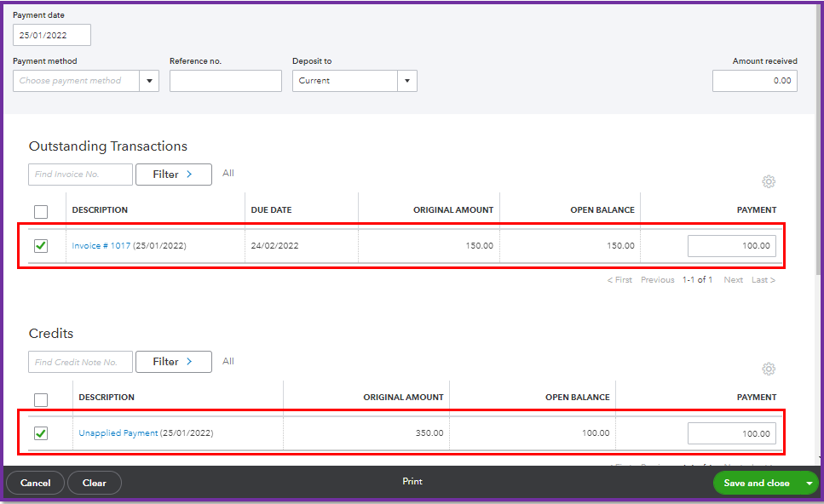Uncheck Unapplied Payment row checkbox
The height and width of the screenshot is (504, 824).
coord(40,433)
